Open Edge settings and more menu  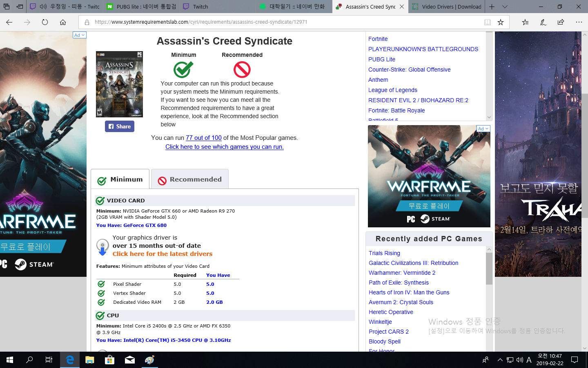[579, 22]
